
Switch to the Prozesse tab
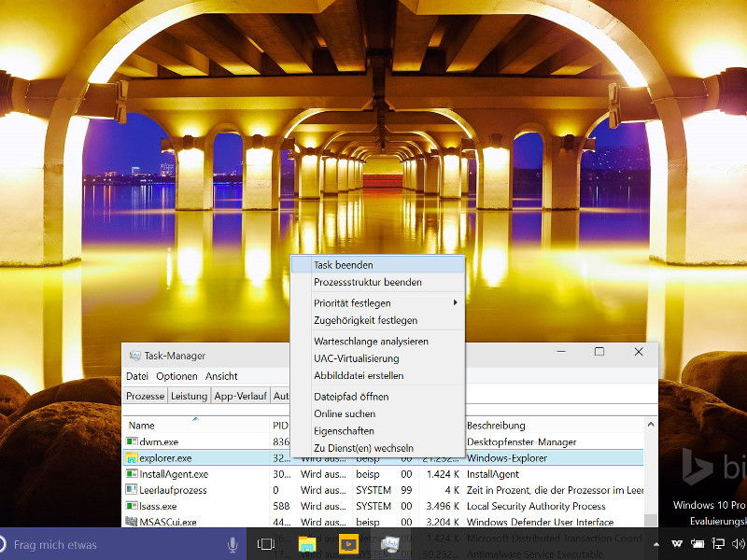[x=146, y=396]
